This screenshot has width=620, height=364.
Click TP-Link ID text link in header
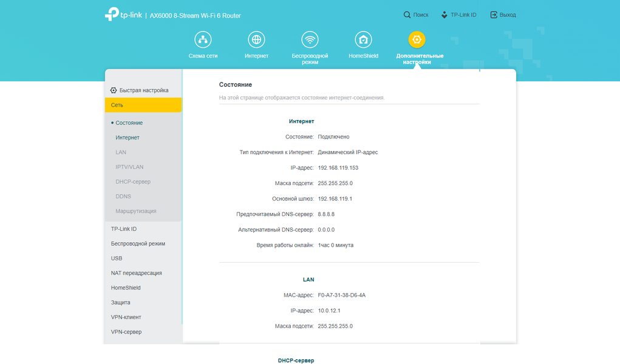463,15
